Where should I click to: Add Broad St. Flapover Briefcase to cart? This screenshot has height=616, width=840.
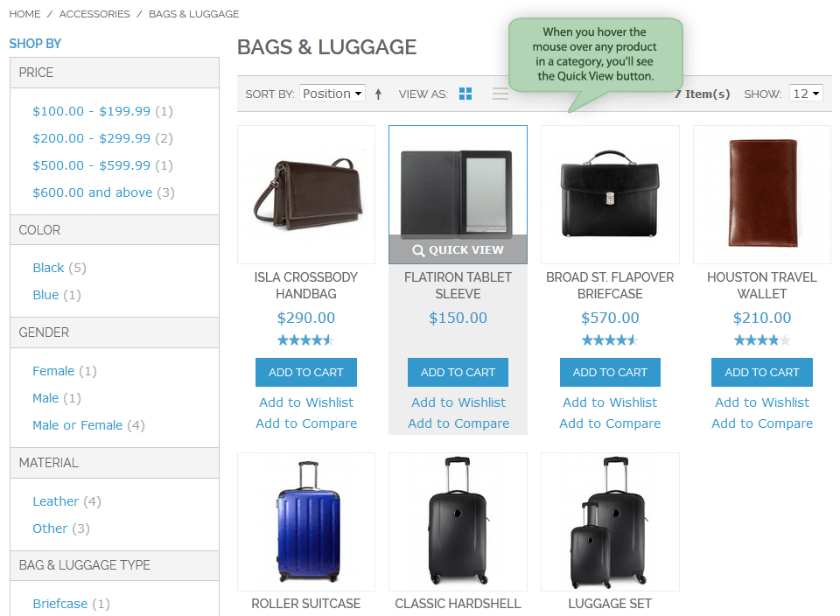click(x=610, y=372)
